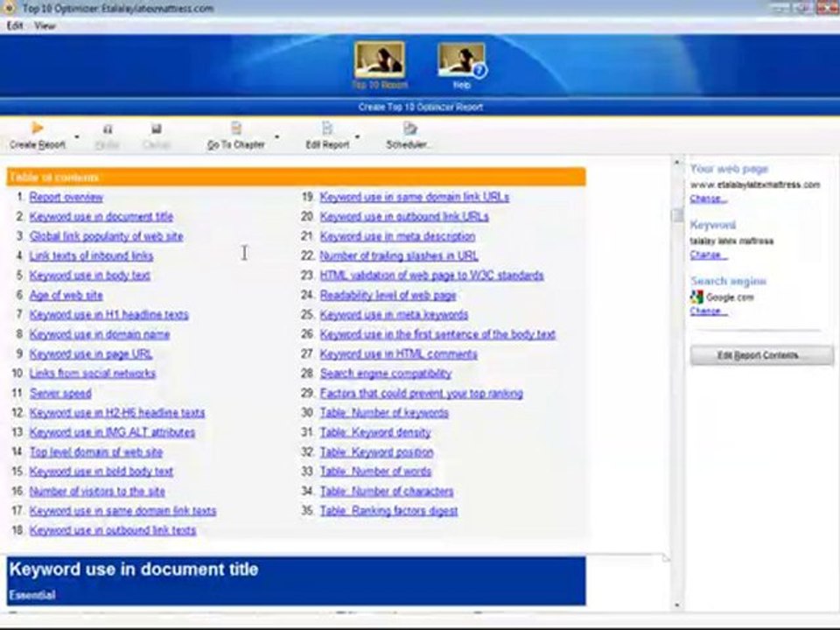Open Keyword use in bold body text
840x630 pixels.
(x=101, y=472)
